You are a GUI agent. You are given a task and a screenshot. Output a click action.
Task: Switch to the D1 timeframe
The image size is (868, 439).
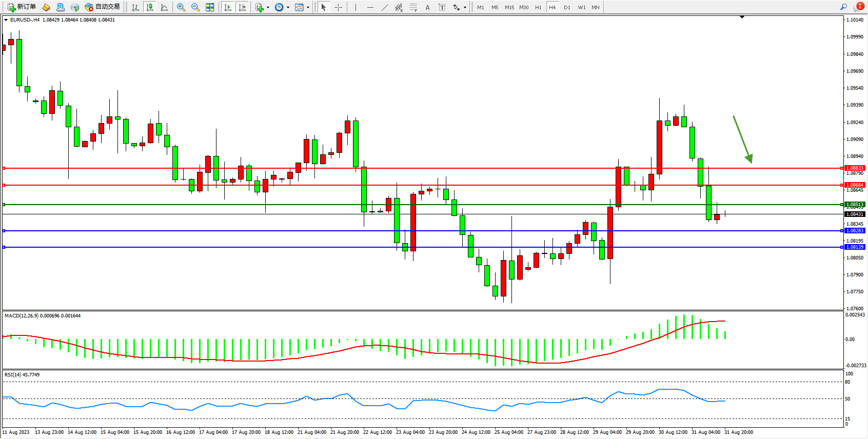pos(567,7)
